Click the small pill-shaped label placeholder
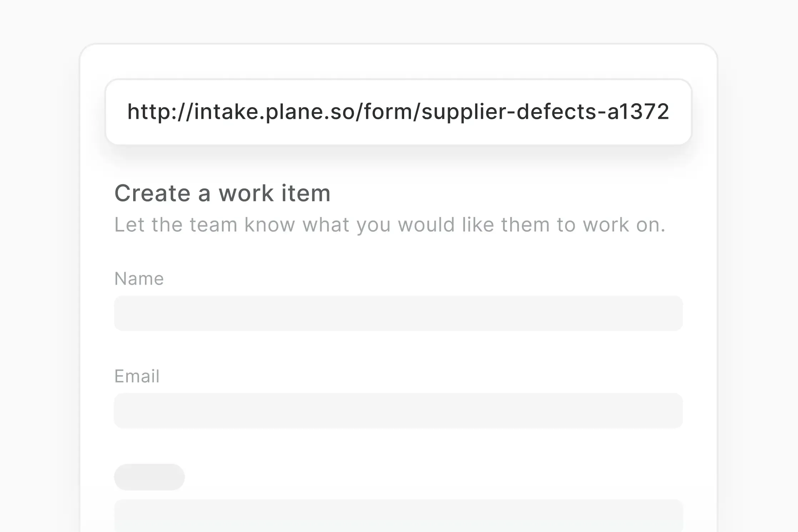The height and width of the screenshot is (532, 798). [149, 476]
